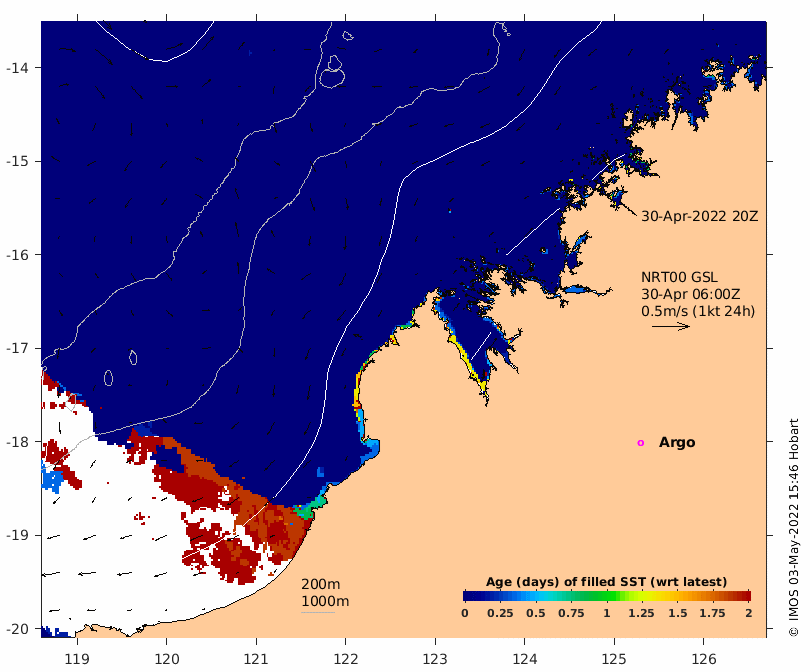This screenshot has height=672, width=810.
Task: Click colorbar tick label '0.25'
Action: click(x=500, y=613)
